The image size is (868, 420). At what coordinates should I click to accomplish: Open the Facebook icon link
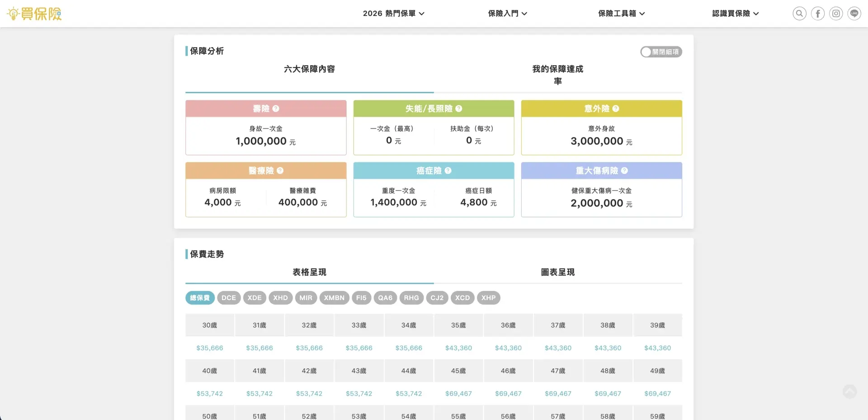[818, 14]
